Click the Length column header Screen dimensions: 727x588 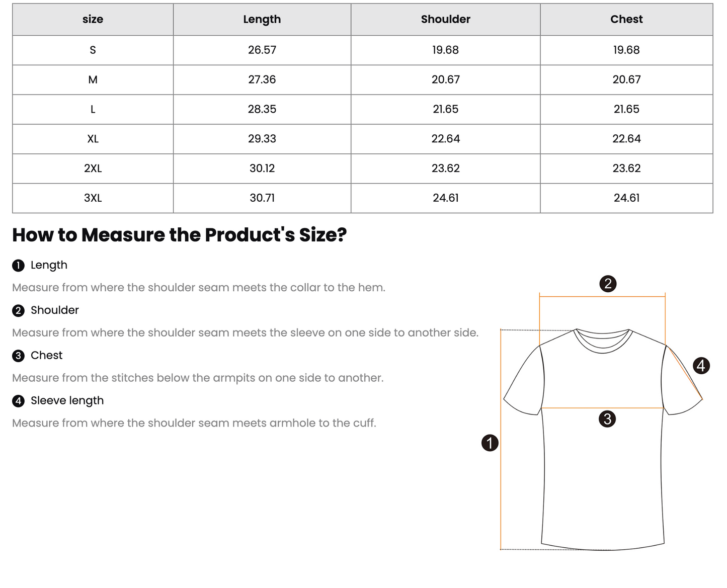pyautogui.click(x=262, y=19)
